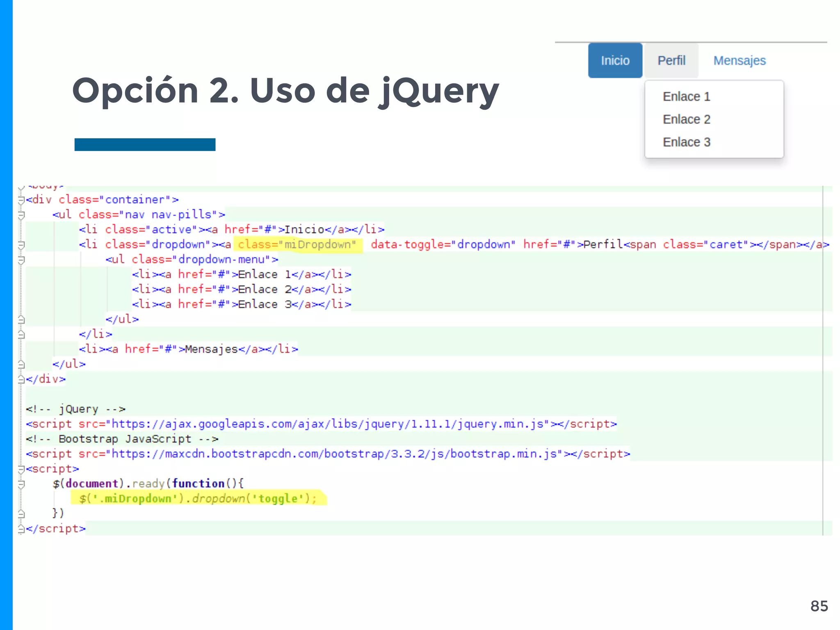Screen dimensions: 840x630
Task: Click fold end marker beside closing </script>
Action: (x=21, y=529)
